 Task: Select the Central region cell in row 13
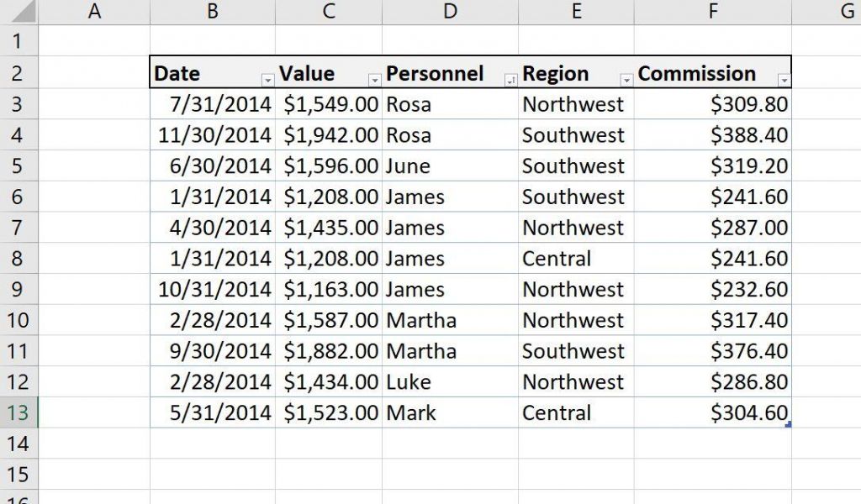[x=576, y=412]
